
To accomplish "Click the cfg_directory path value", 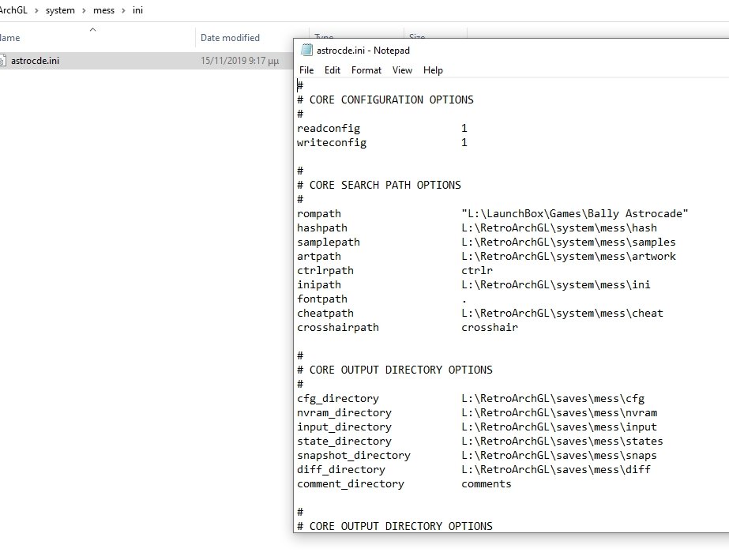I will pos(553,399).
